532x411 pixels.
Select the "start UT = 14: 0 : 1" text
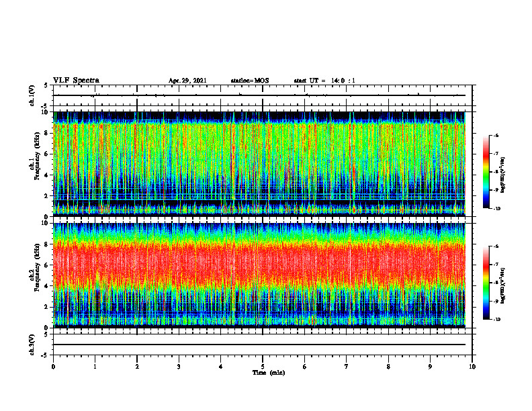[324, 81]
